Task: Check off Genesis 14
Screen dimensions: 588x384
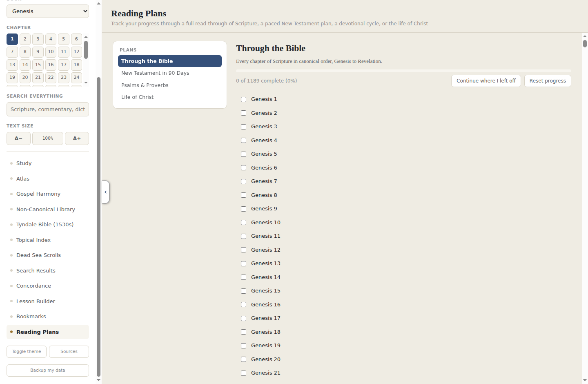Action: click(x=243, y=277)
